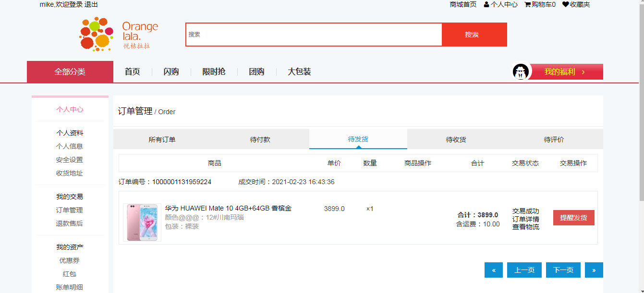
Task: Click the avatar icon beside 我的福利
Action: 521,72
